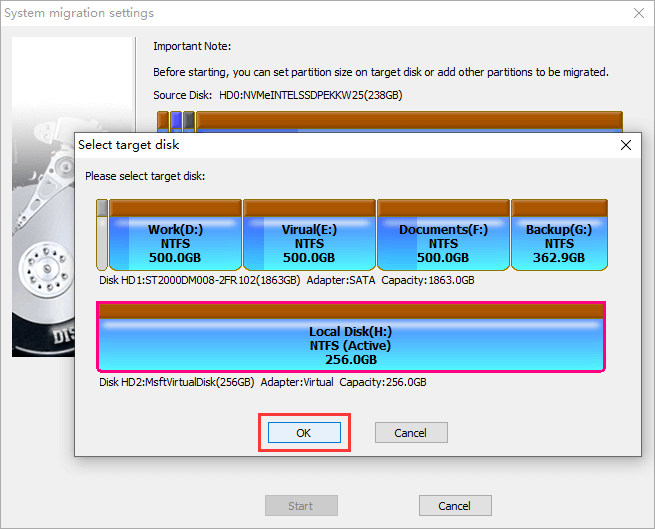Click the 'Important Note:' heading
Image resolution: width=655 pixels, height=529 pixels.
(x=192, y=46)
